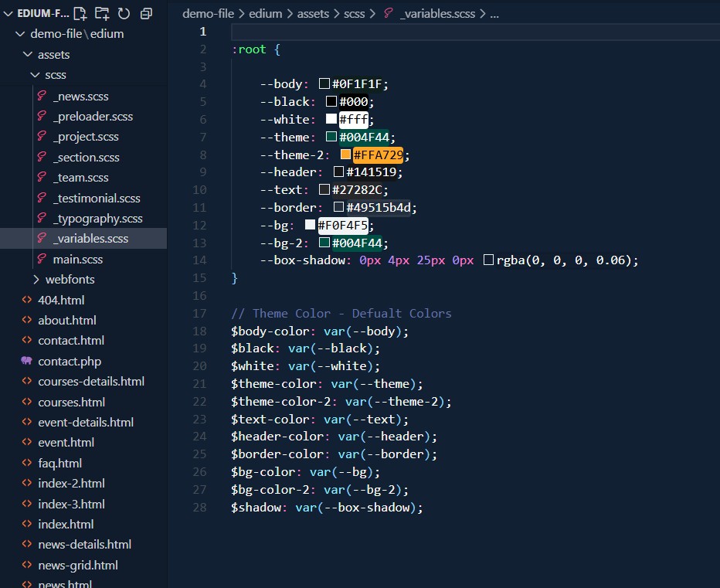Screen dimensions: 720x588
Task: Open index-2.html from the file list
Action: click(x=71, y=483)
